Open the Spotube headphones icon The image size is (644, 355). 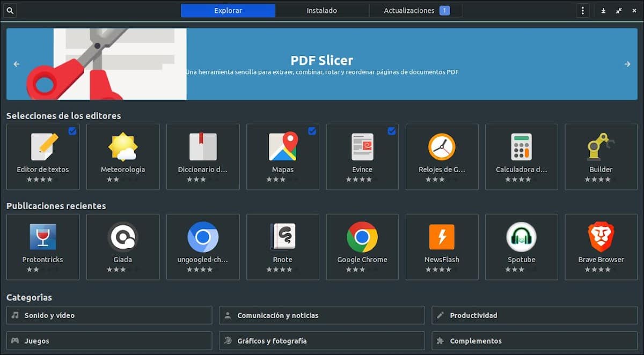(522, 236)
